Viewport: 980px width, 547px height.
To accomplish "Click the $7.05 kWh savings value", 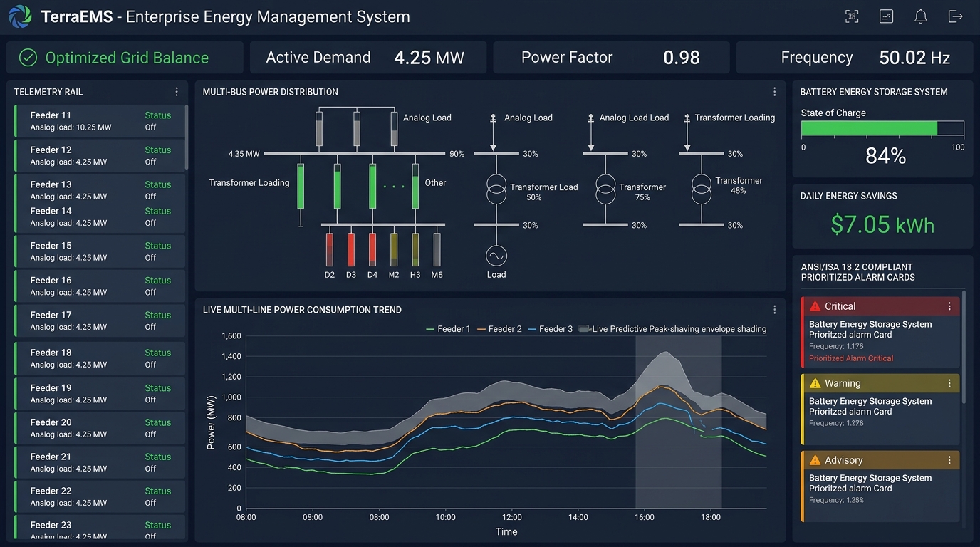I will [882, 225].
